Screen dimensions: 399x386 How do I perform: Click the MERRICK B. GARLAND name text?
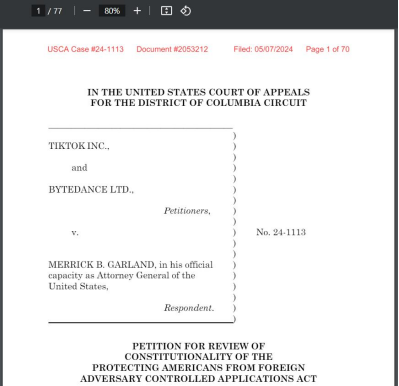[102, 265]
